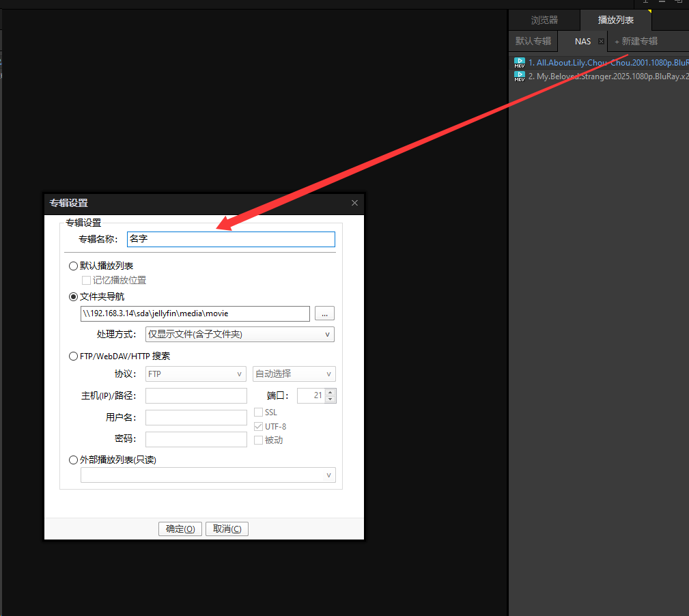Toggle the 被动 checkbox

(258, 440)
